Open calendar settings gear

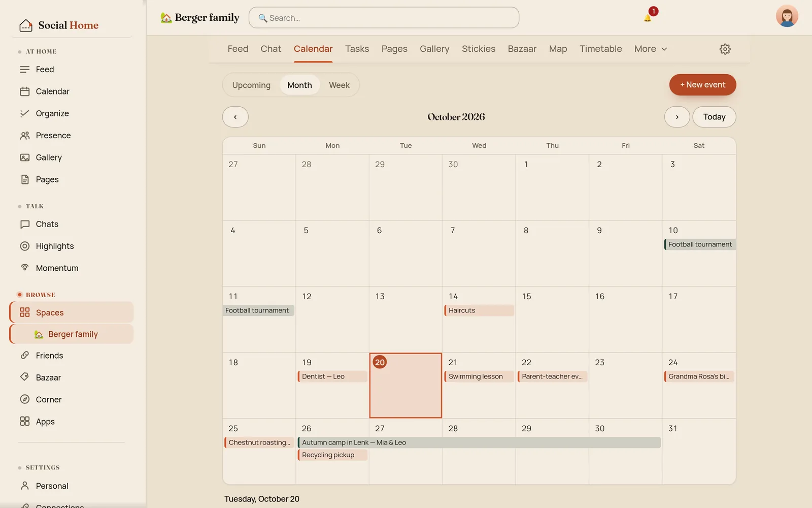pyautogui.click(x=725, y=49)
